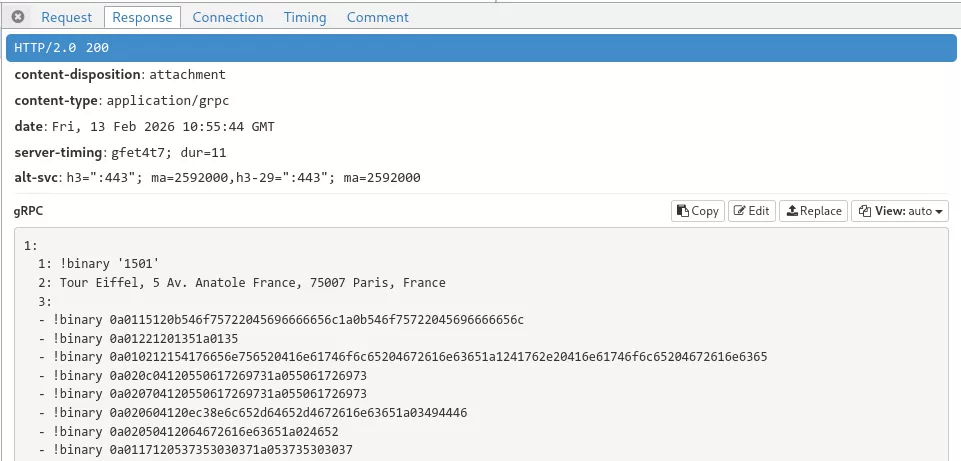Replace the response body with a file
The width and height of the screenshot is (961, 461).
tap(813, 211)
